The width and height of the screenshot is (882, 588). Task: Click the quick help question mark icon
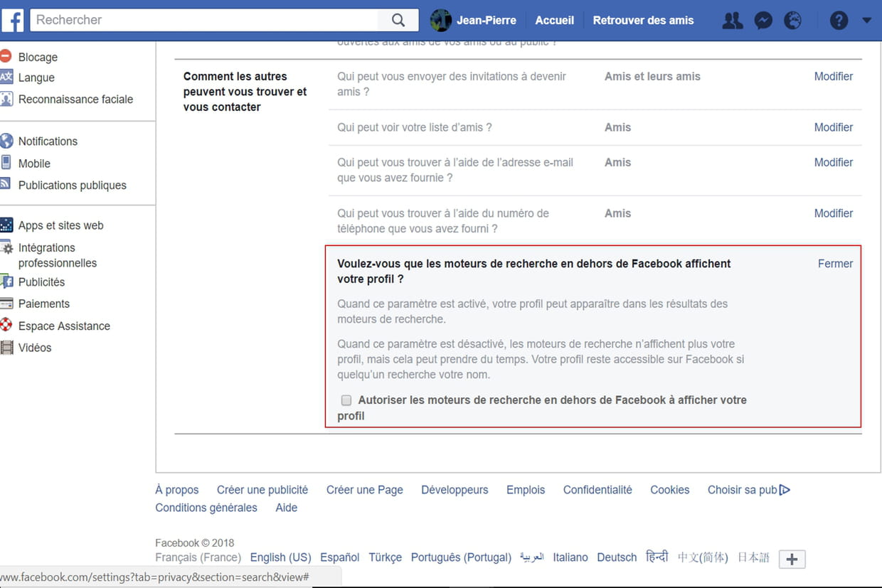[x=839, y=21]
